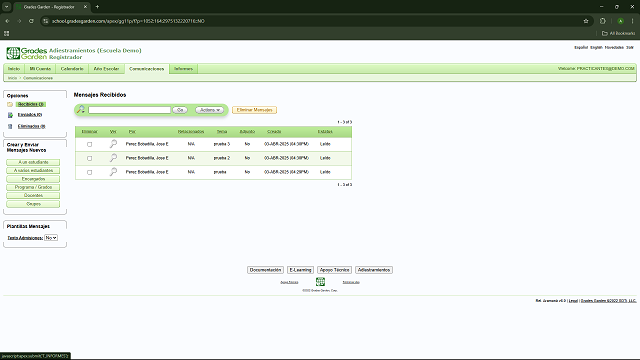
Task: Open the Inicio tab
Action: [14, 69]
